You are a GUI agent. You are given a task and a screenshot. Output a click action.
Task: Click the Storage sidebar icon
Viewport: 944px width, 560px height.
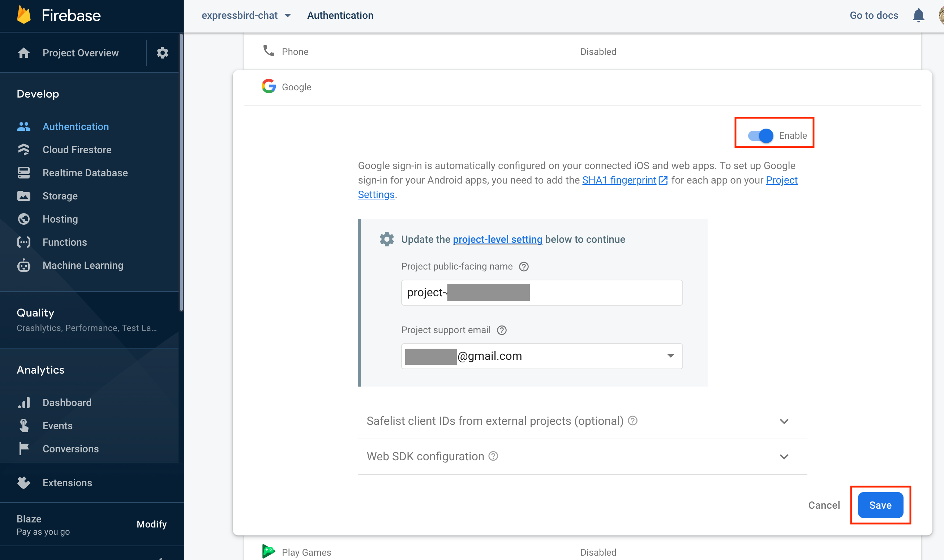24,195
